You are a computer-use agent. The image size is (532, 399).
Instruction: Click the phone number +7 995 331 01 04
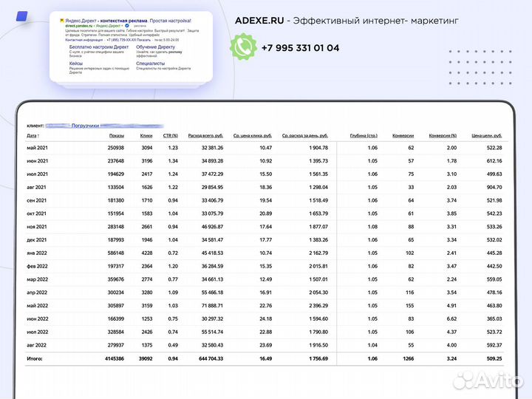(x=300, y=48)
